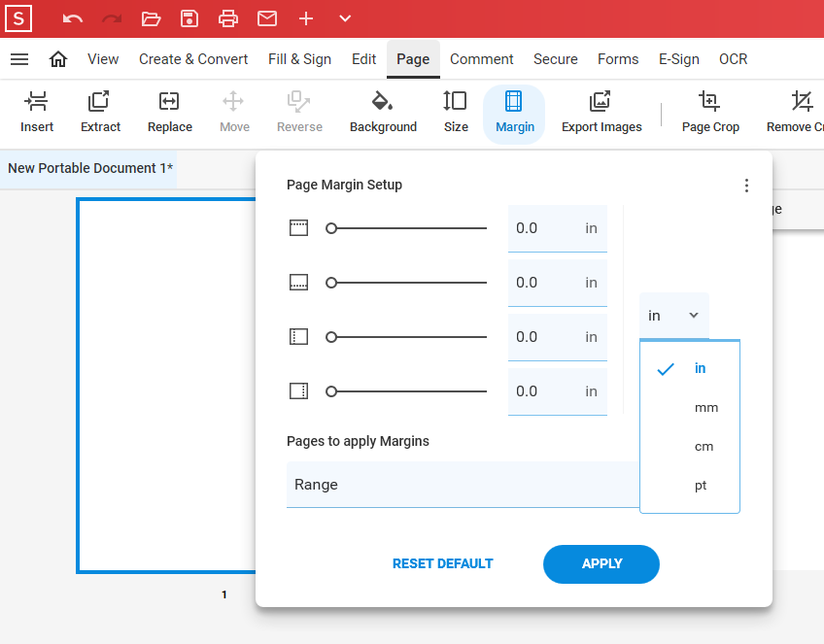Click RESET DEFAULT link
Viewport: 824px width, 644px height.
(442, 563)
